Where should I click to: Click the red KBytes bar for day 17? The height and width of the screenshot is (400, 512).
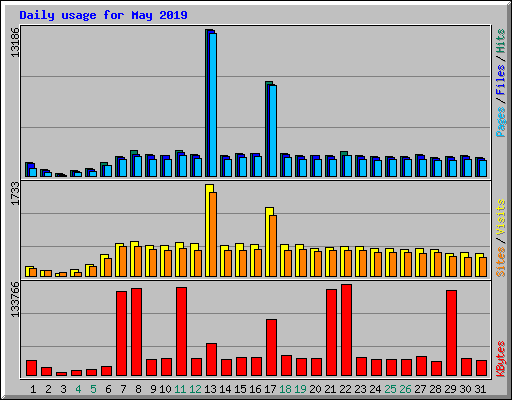271,347
